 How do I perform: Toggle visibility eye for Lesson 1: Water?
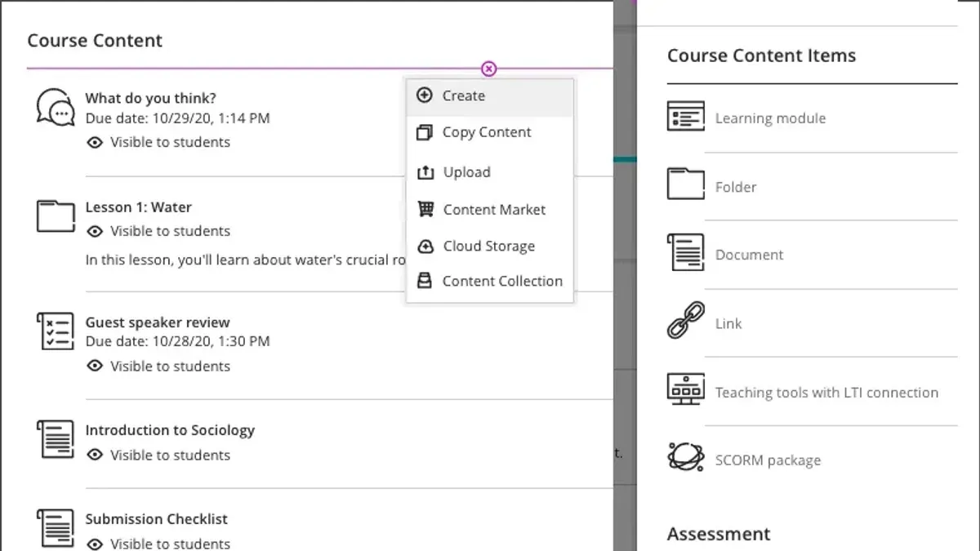click(x=95, y=231)
